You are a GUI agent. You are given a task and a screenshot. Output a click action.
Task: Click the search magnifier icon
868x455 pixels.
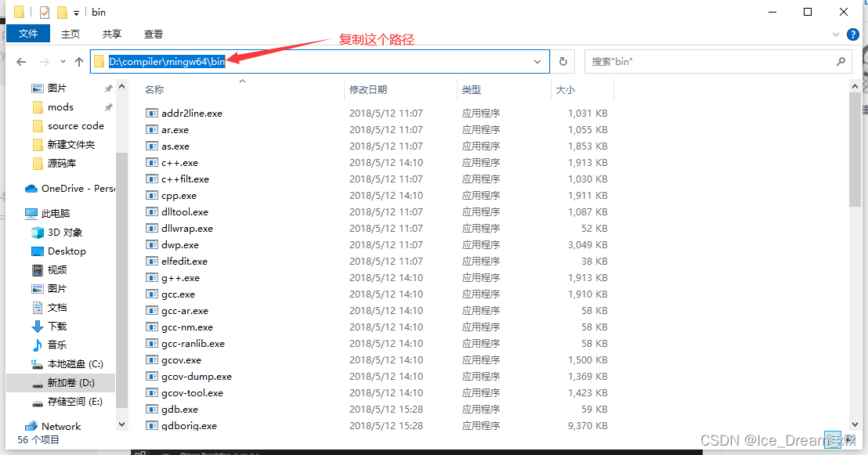point(841,61)
